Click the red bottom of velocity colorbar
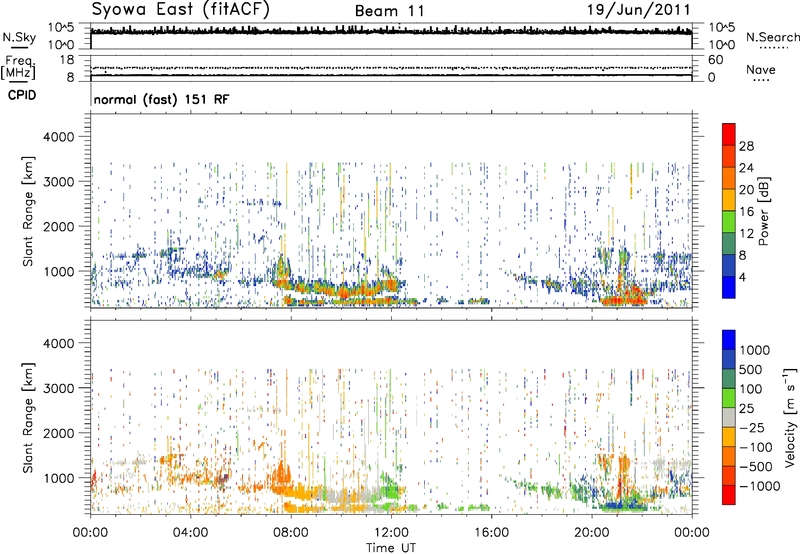The height and width of the screenshot is (554, 800). (x=729, y=495)
